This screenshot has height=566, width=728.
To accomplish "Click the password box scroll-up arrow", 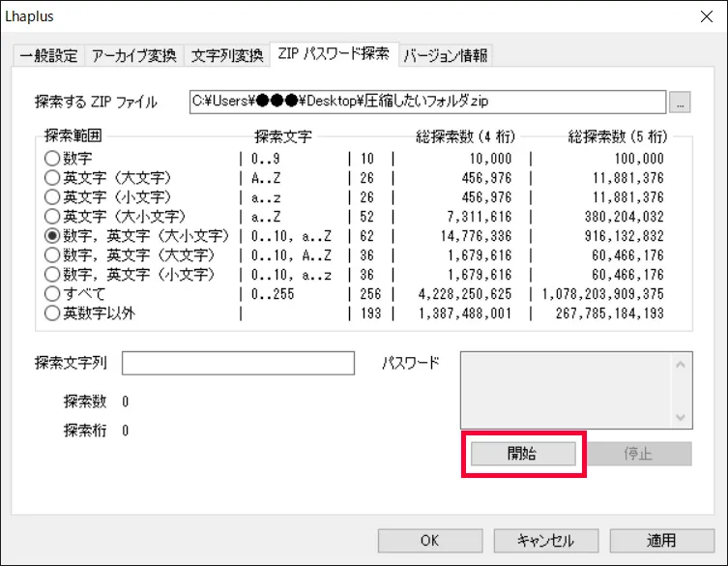I will coord(681,365).
